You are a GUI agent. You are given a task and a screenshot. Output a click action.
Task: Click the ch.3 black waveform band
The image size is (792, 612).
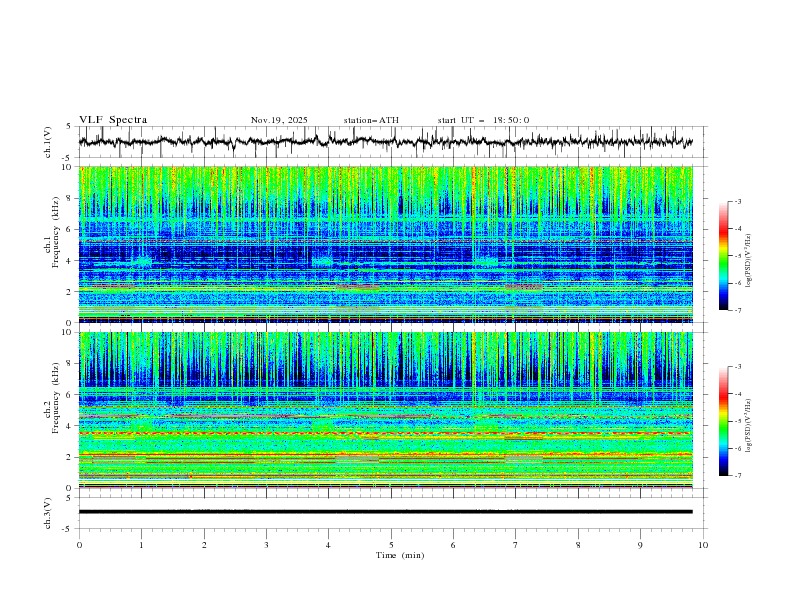pyautogui.click(x=385, y=512)
